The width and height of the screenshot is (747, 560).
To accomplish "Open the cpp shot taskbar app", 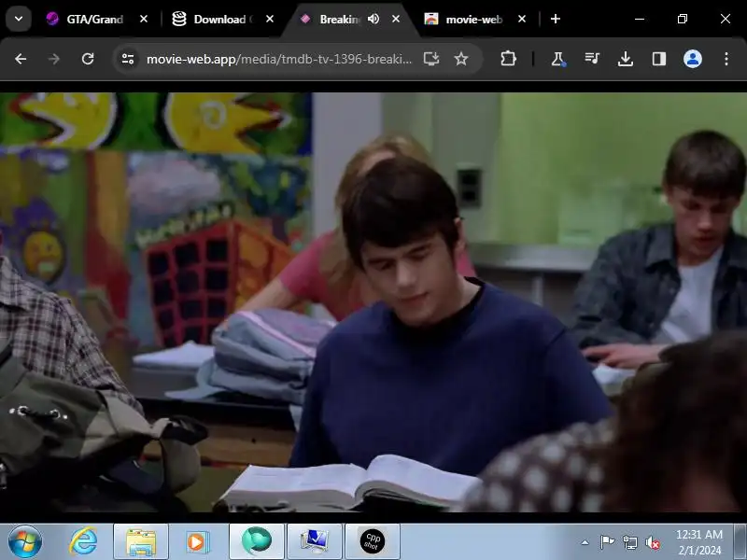I will 372,541.
